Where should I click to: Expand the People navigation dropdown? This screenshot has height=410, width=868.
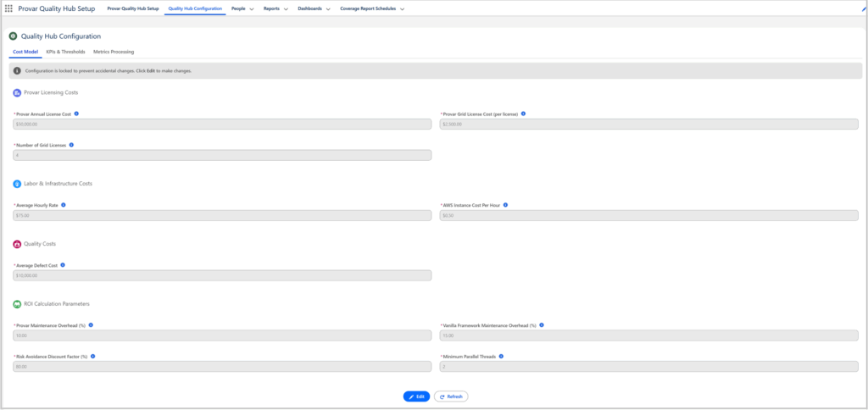[252, 8]
